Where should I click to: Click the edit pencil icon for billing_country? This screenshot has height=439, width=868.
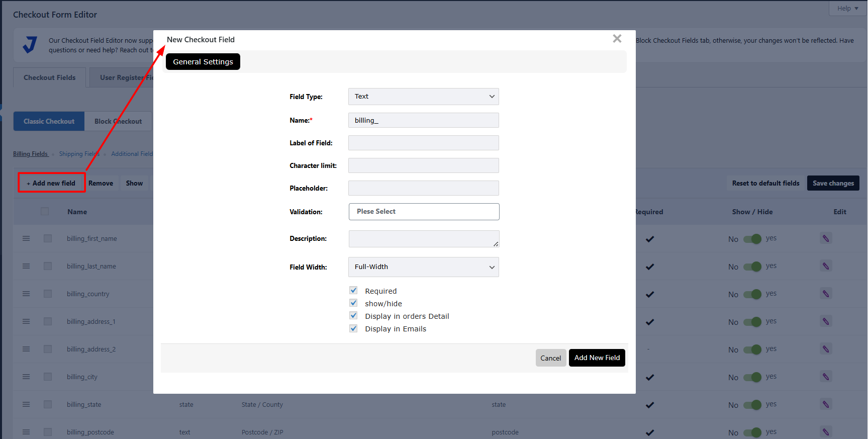[x=825, y=294]
